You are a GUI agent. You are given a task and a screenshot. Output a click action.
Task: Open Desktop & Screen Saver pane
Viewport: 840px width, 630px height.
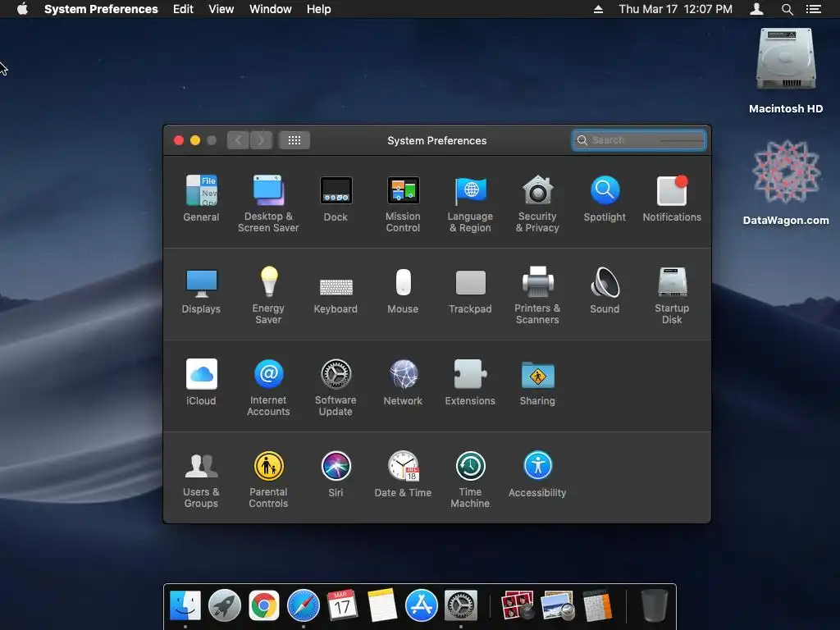(268, 203)
